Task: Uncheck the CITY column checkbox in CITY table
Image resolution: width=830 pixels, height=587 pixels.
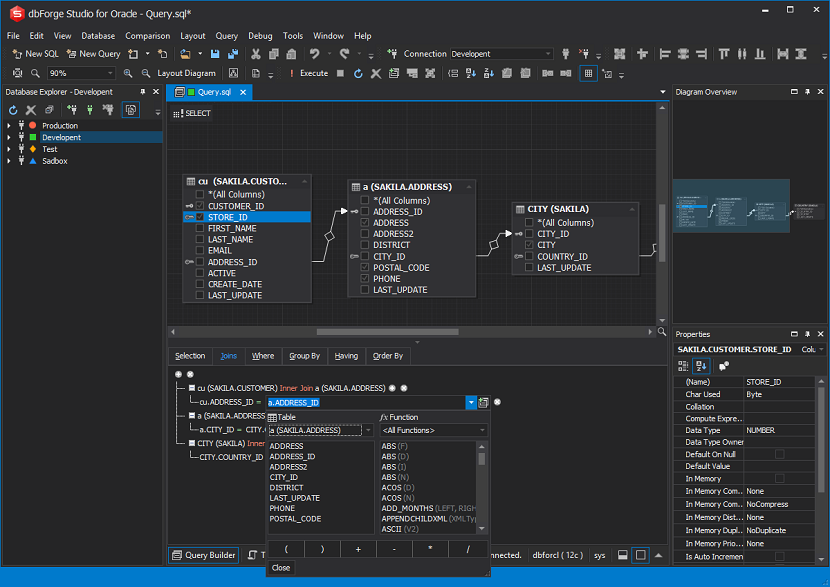Action: tap(529, 245)
